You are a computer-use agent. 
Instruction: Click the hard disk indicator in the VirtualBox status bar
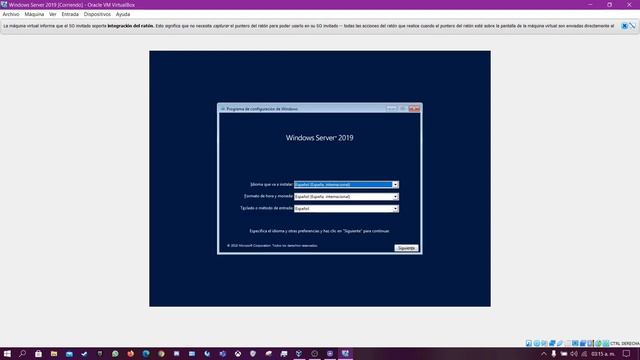click(x=529, y=343)
